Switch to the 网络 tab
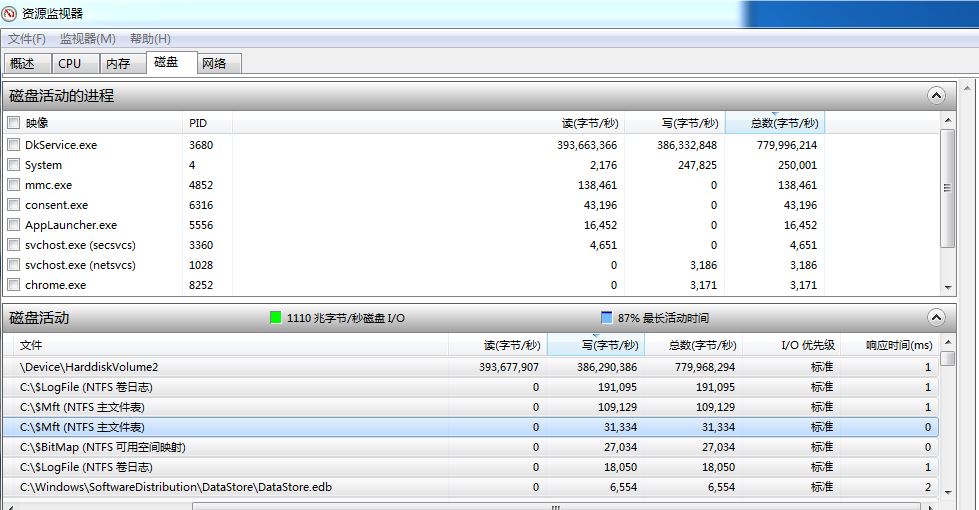The width and height of the screenshot is (979, 510). [214, 63]
